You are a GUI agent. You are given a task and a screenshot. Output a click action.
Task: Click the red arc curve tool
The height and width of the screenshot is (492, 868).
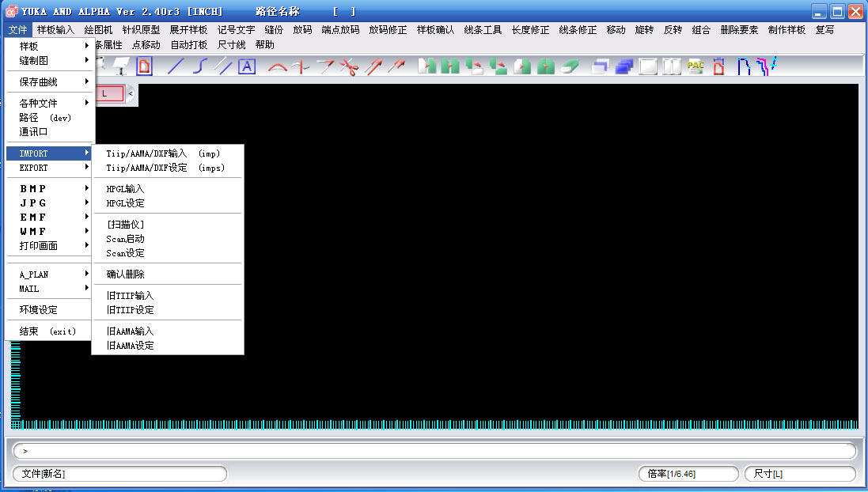[x=278, y=66]
